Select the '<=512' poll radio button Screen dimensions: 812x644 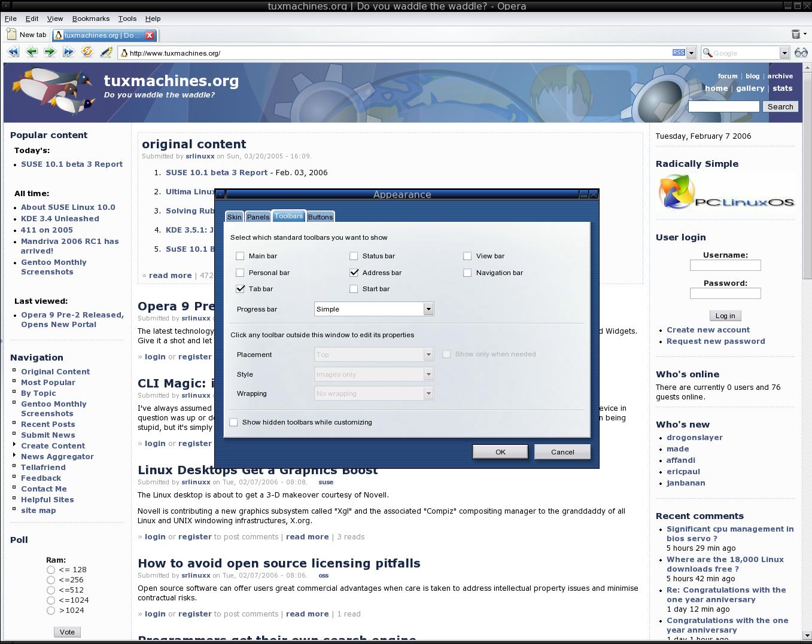coord(51,590)
